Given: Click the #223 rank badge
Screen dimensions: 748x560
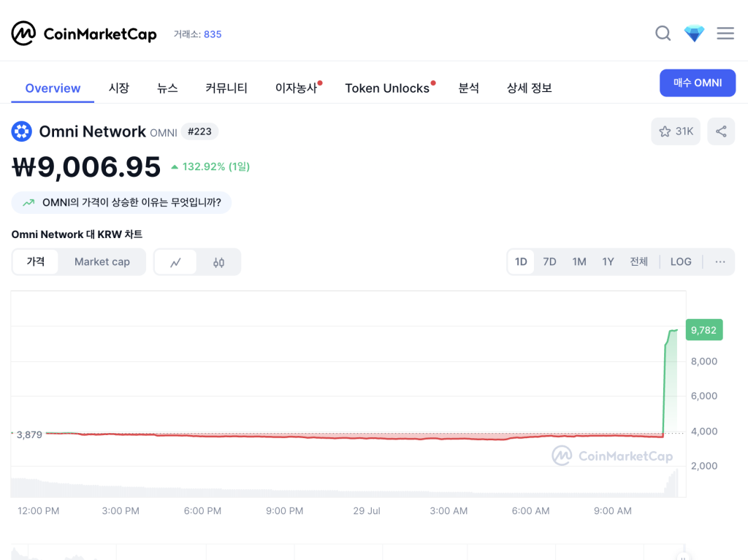Looking at the screenshot, I should pyautogui.click(x=199, y=131).
